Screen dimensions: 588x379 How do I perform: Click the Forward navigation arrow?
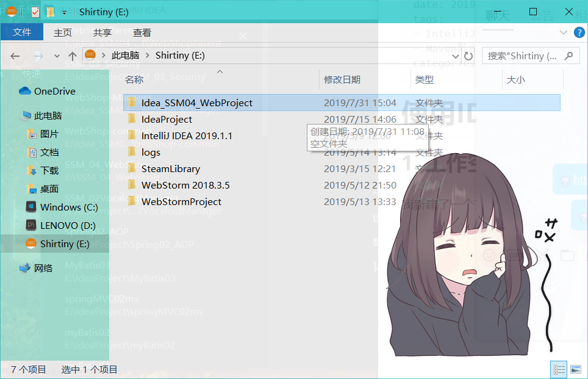click(38, 56)
